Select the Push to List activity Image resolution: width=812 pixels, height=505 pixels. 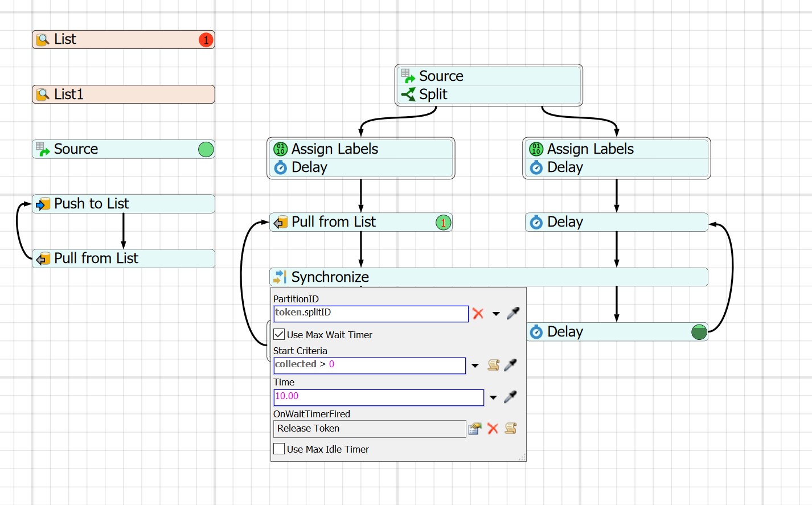point(123,204)
